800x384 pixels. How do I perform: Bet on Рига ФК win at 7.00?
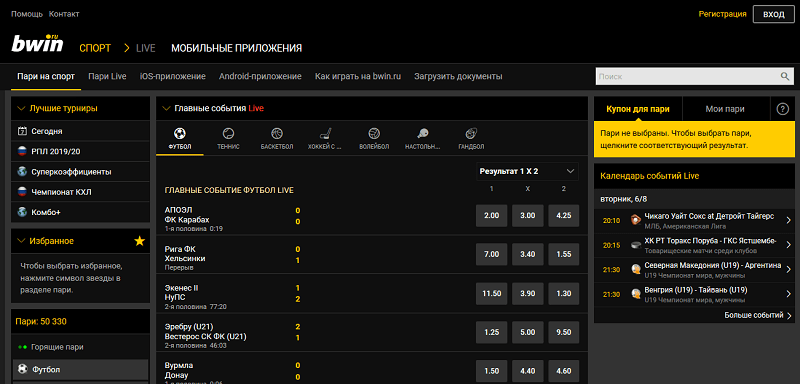(491, 254)
